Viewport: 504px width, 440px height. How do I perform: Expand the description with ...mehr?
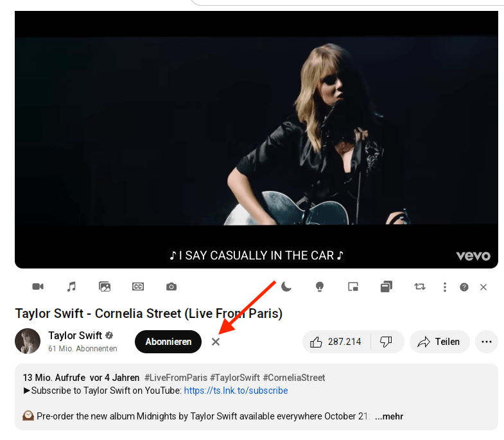pos(389,416)
